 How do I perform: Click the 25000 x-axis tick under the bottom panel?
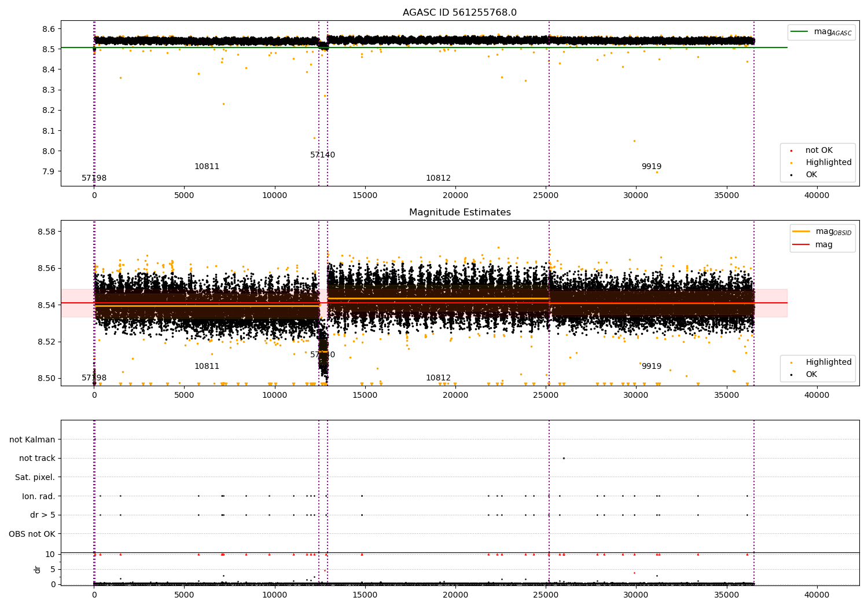tap(546, 595)
